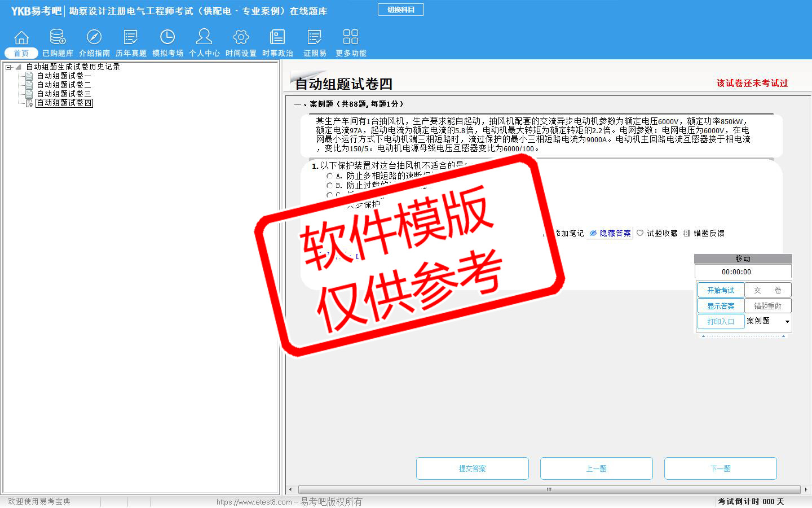Open the 案例题 question type dropdown
812x508 pixels.
pos(787,321)
